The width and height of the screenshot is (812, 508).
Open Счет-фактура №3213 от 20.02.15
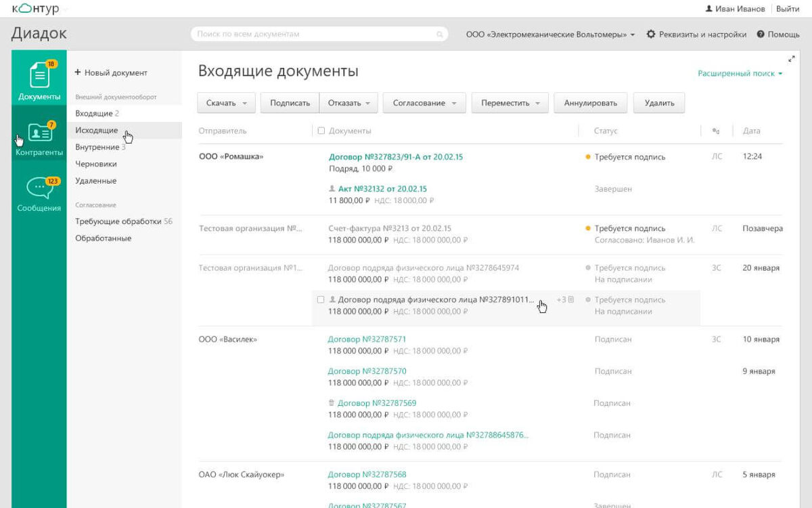390,229
